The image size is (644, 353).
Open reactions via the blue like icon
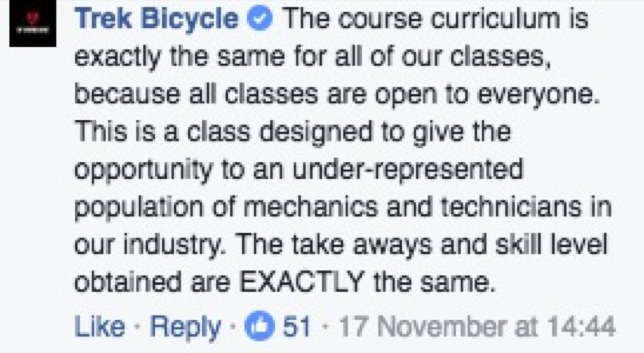260,325
